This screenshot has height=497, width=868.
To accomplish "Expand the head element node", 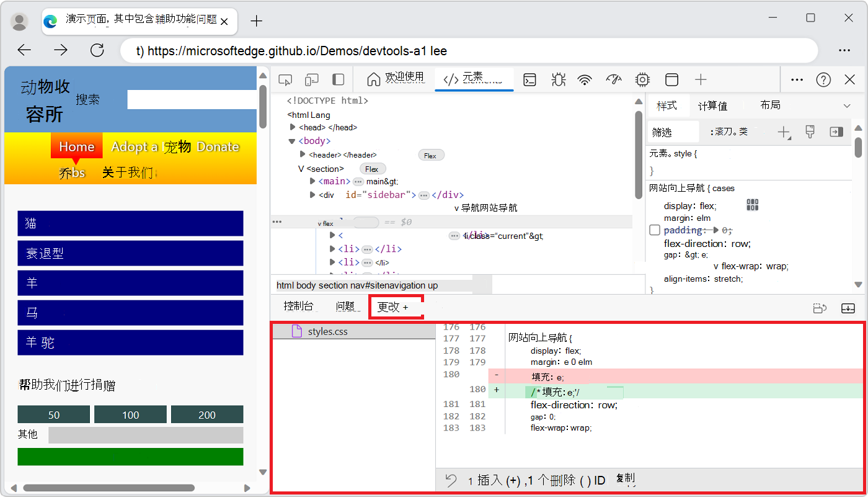I will pos(293,127).
